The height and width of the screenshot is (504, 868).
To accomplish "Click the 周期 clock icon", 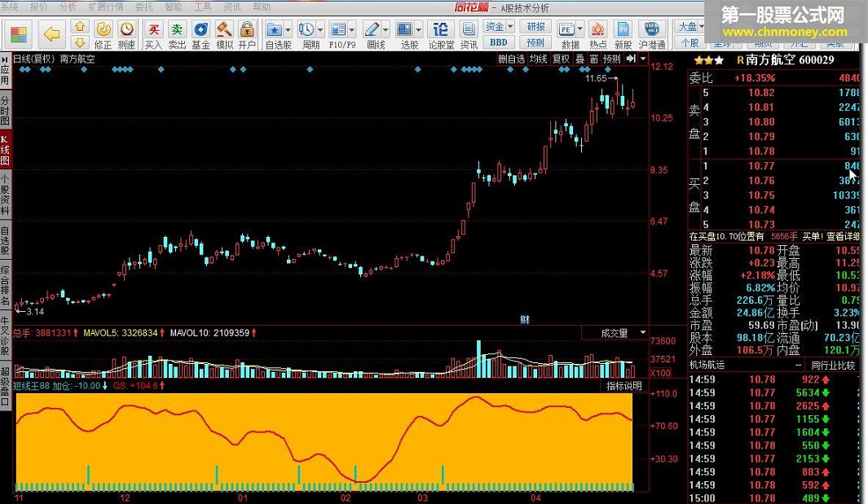I will [x=306, y=29].
